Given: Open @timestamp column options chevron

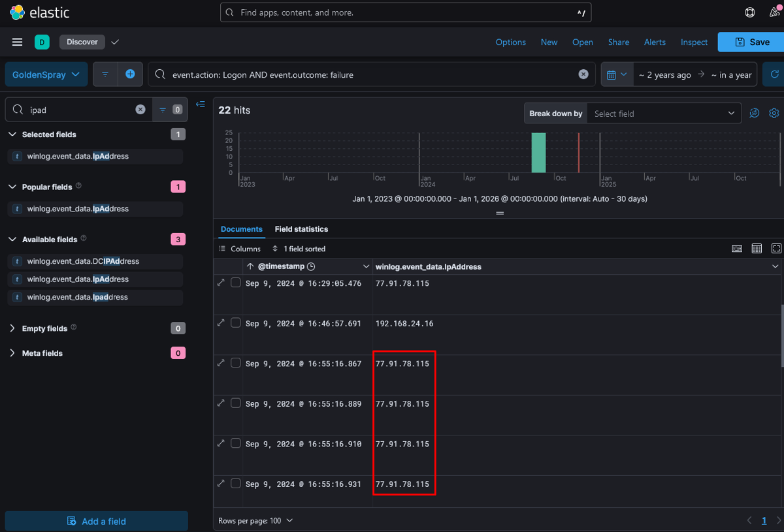Looking at the screenshot, I should [366, 266].
